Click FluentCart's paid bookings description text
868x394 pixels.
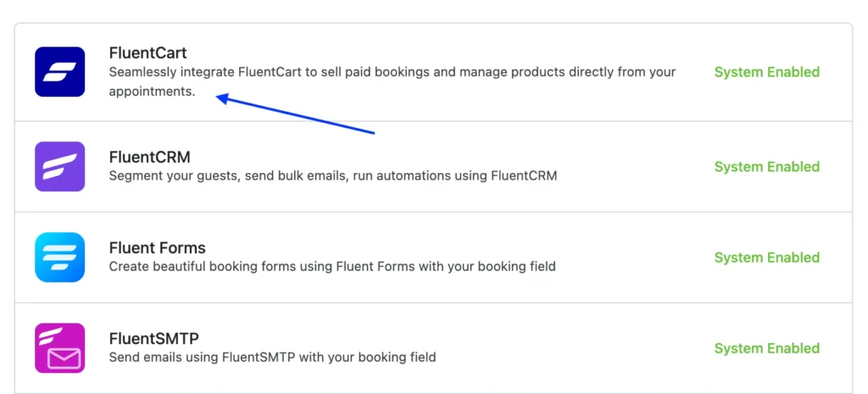[x=392, y=72]
